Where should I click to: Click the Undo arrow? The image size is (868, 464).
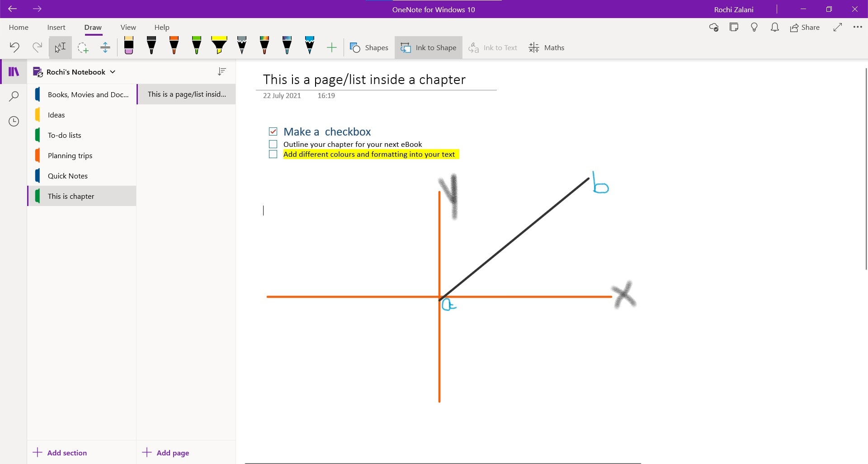click(x=14, y=47)
